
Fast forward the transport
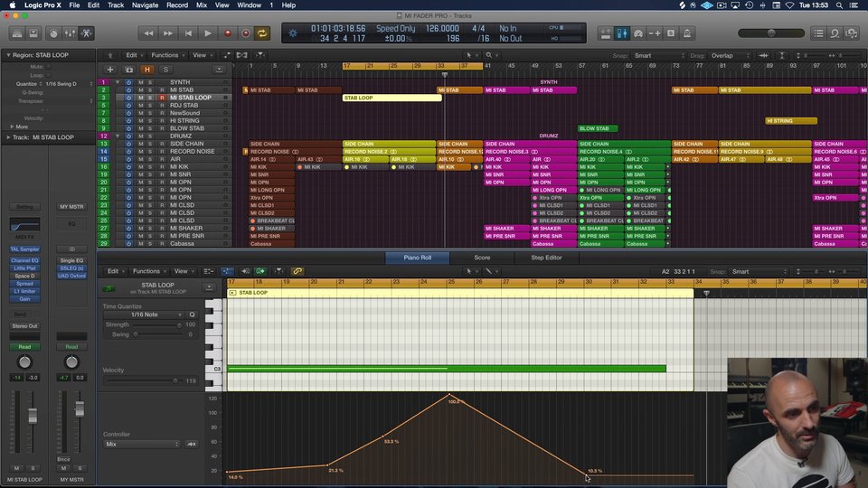point(168,33)
